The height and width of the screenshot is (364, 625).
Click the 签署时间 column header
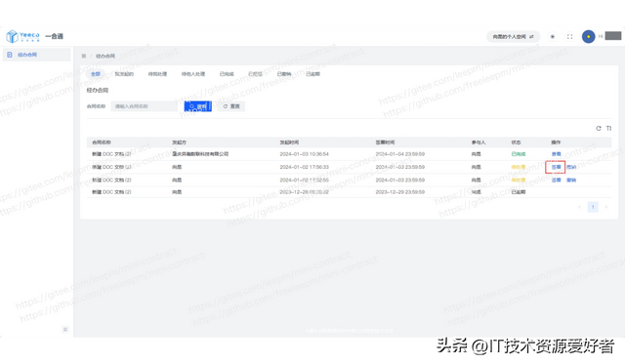coord(385,142)
